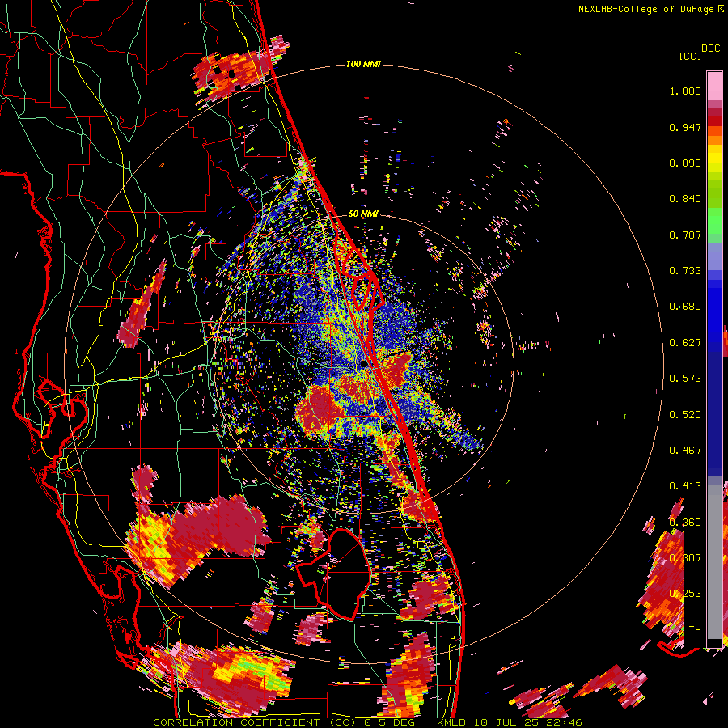This screenshot has height=728, width=728.
Task: Click the 0.467 scale value
Action: pos(685,451)
